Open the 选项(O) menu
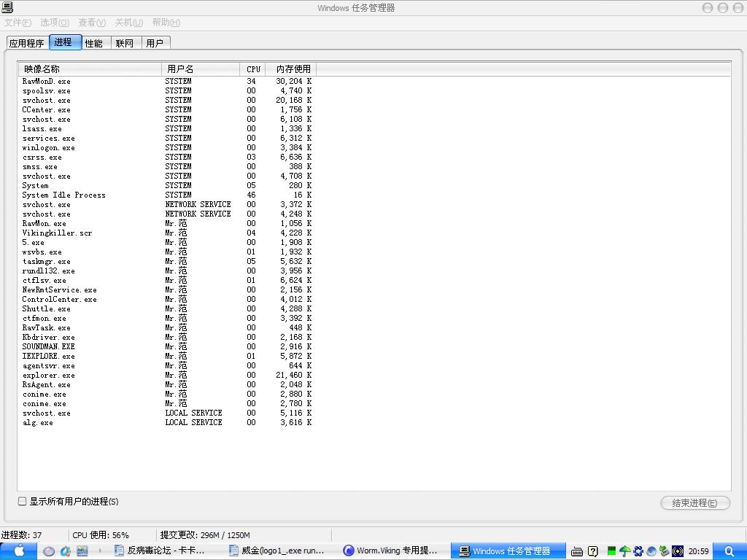Screen dimensions: 747x560 (55, 23)
